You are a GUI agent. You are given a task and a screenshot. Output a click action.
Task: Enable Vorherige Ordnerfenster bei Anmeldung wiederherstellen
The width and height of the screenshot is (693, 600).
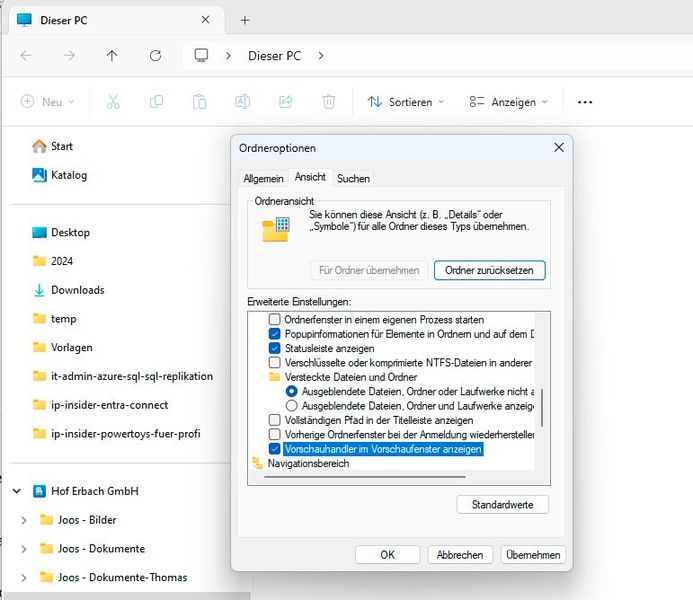pyautogui.click(x=274, y=434)
